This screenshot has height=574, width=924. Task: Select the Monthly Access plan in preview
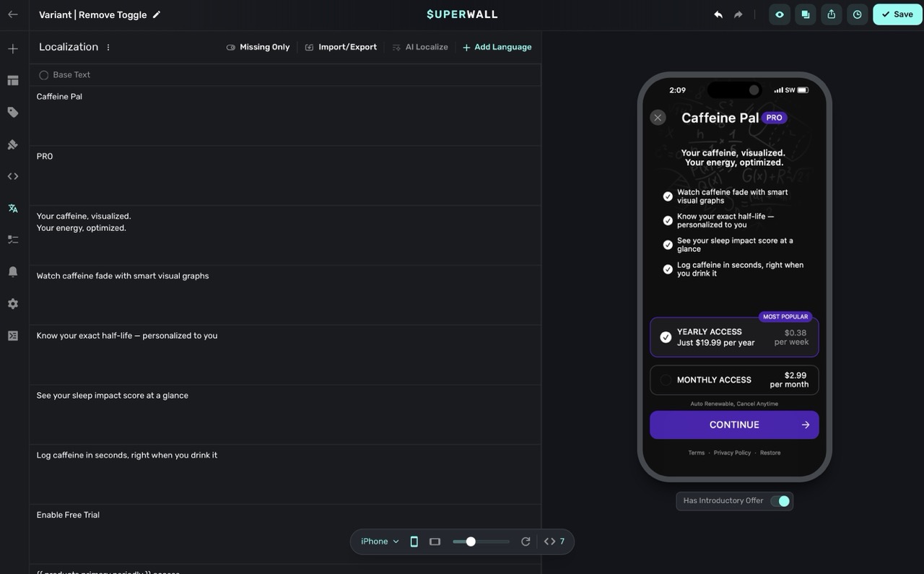pyautogui.click(x=733, y=379)
